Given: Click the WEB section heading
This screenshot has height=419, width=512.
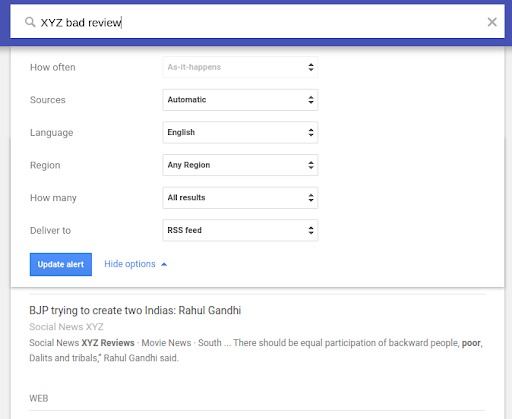Looking at the screenshot, I should [39, 398].
